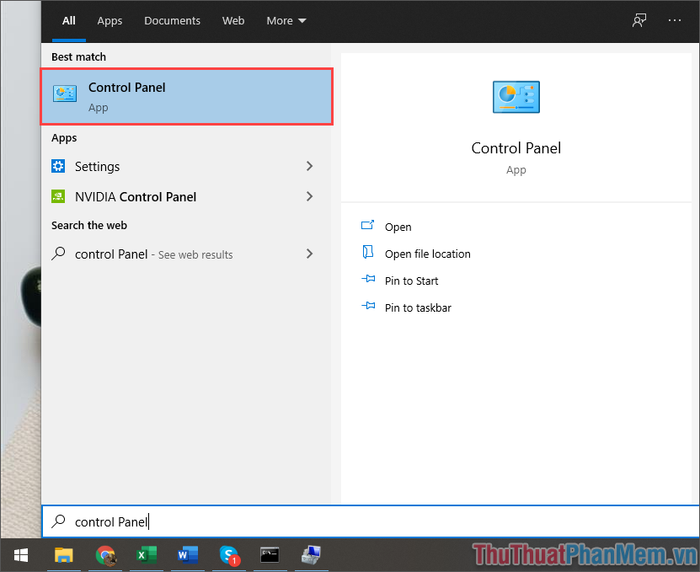Click the search box magnifier icon
Viewport: 700px width, 572px height.
coord(58,521)
